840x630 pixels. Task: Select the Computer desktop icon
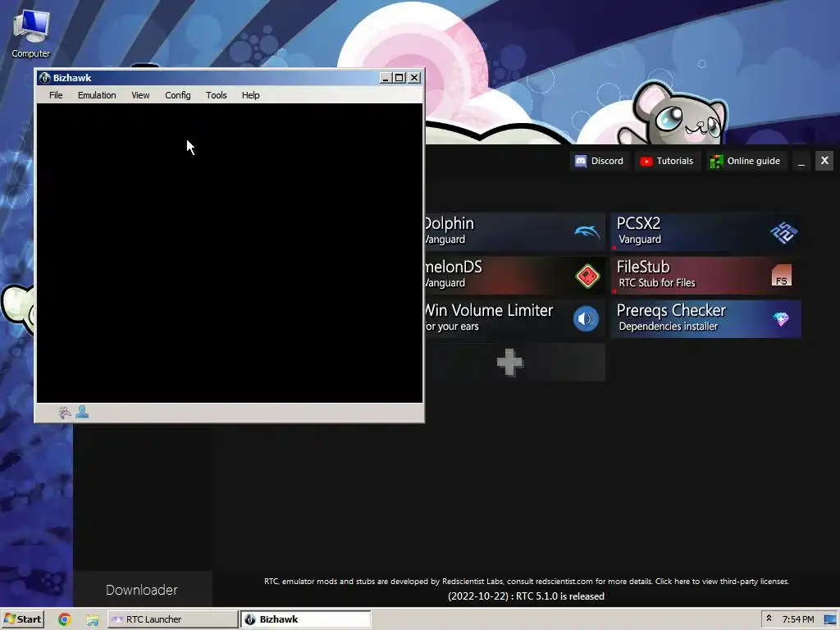point(30,33)
